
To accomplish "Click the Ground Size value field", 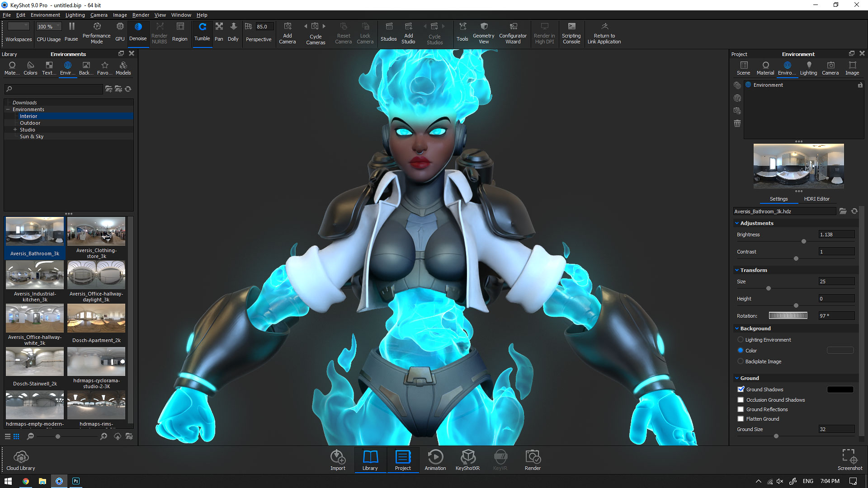I will tap(836, 429).
